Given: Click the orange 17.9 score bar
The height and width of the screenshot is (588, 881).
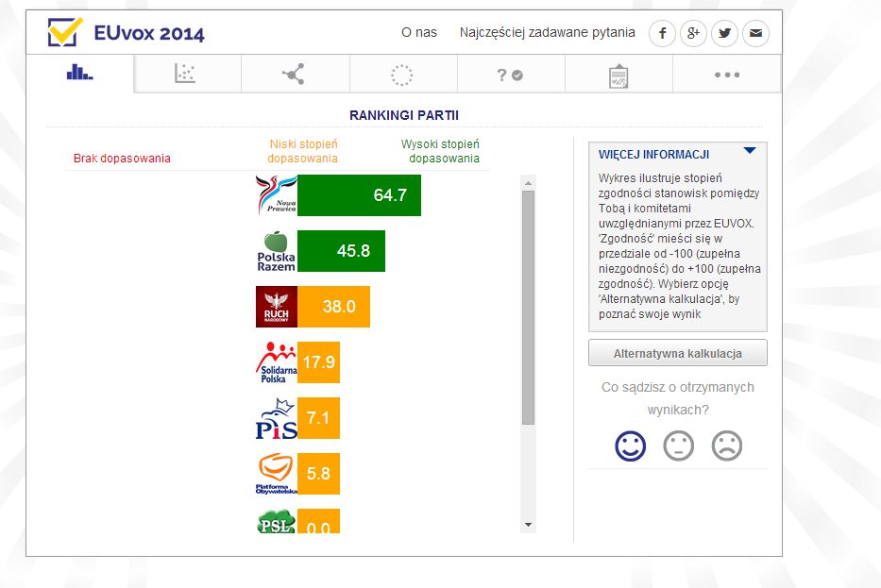Looking at the screenshot, I should point(318,362).
